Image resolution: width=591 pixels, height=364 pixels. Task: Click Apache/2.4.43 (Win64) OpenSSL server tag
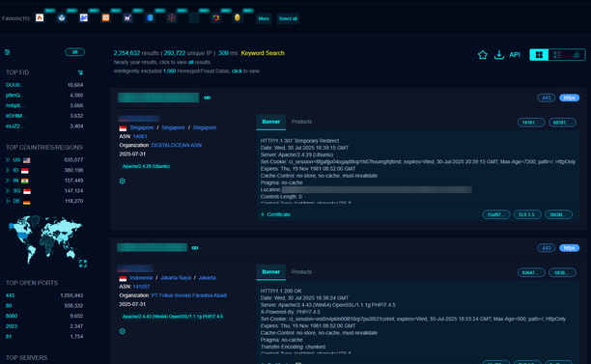(173, 317)
